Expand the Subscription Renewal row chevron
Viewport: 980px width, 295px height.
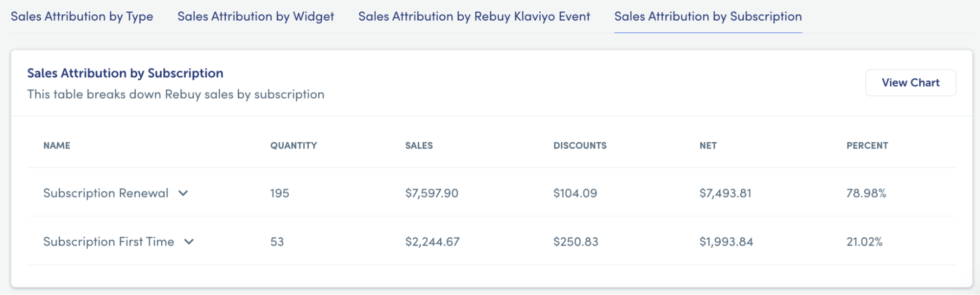pos(183,193)
